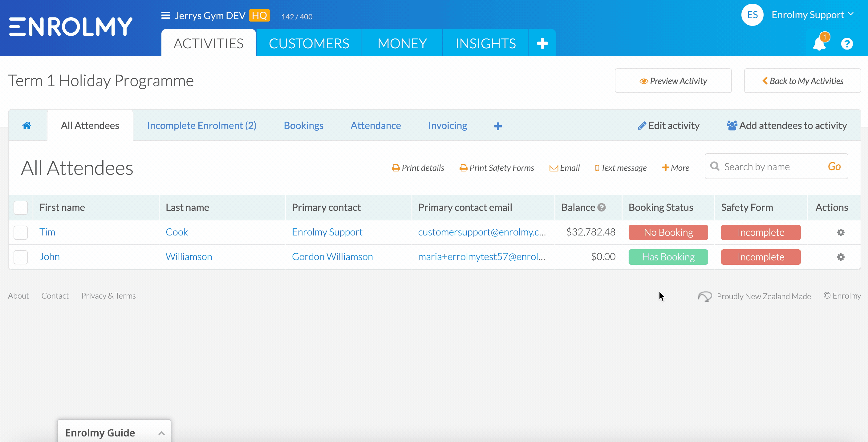Click the maria+errolmytest57 email link
This screenshot has width=868, height=442.
[x=481, y=256]
